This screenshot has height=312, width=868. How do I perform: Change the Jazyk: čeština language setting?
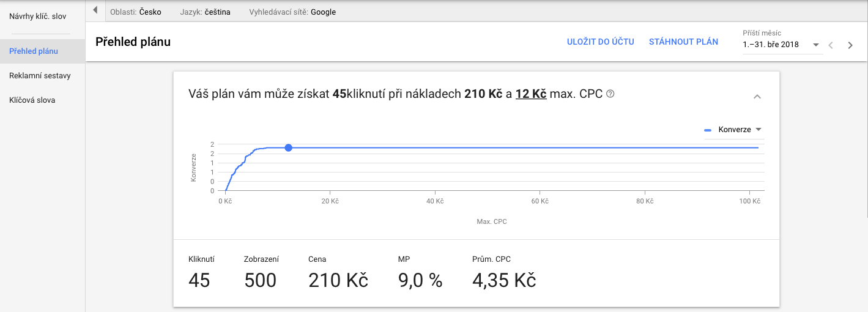point(206,12)
